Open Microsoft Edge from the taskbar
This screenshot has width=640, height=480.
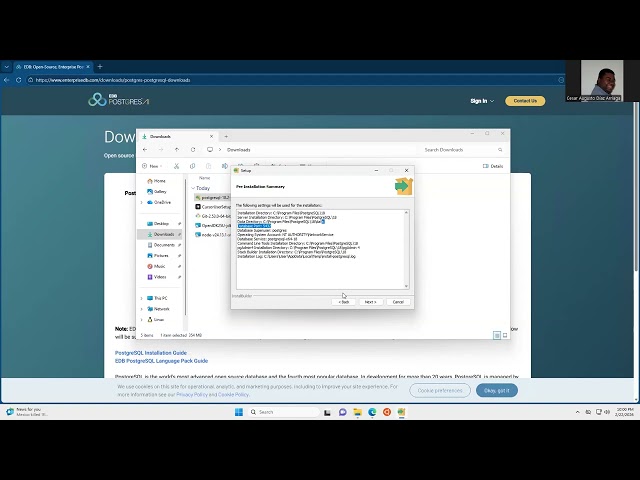point(372,412)
